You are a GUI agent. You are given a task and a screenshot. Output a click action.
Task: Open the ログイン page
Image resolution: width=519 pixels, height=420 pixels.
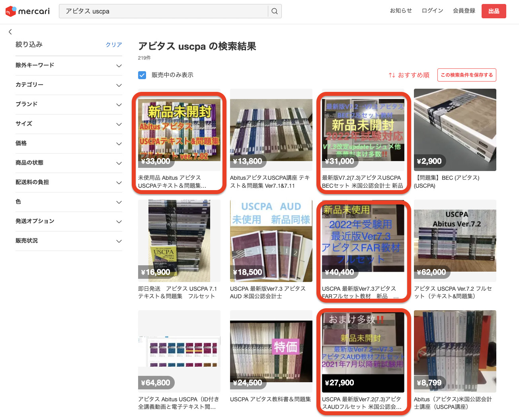(x=432, y=11)
